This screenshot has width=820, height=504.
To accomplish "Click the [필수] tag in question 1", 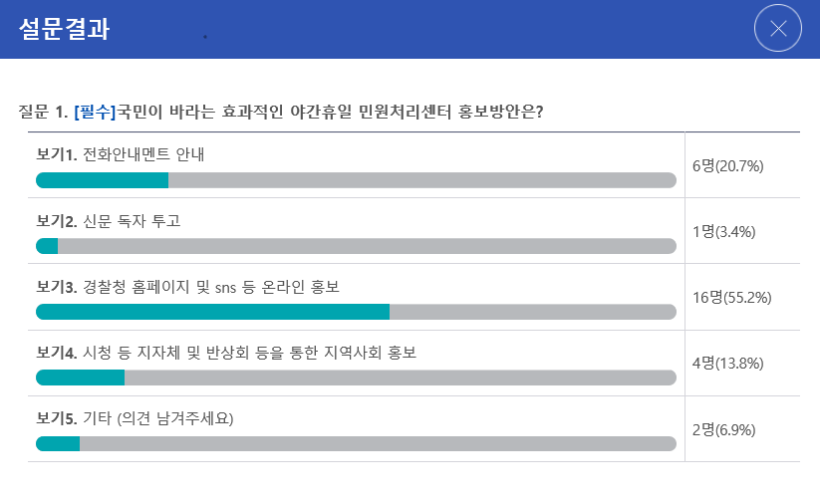I will 95,112.
